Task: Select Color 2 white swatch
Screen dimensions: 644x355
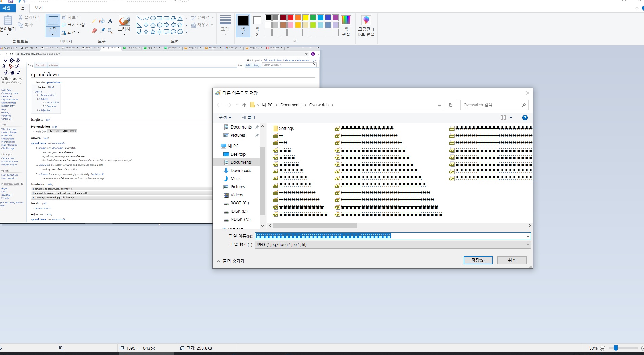Action: (257, 25)
